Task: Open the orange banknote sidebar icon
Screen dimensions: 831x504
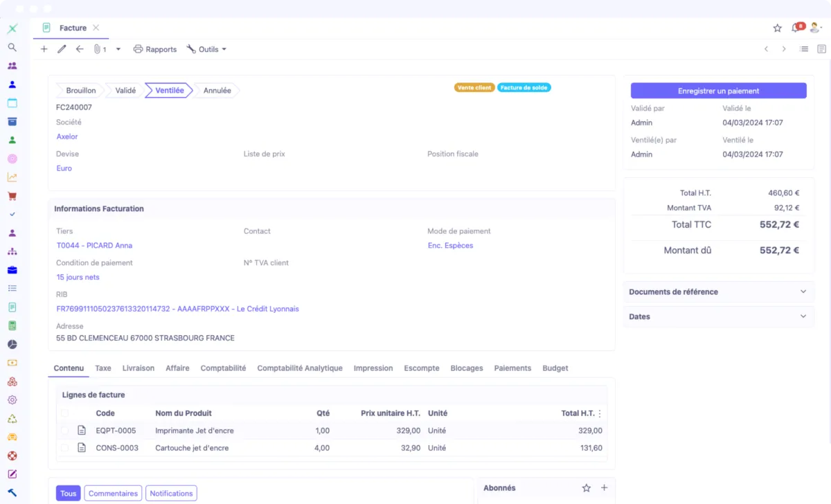Action: tap(12, 363)
